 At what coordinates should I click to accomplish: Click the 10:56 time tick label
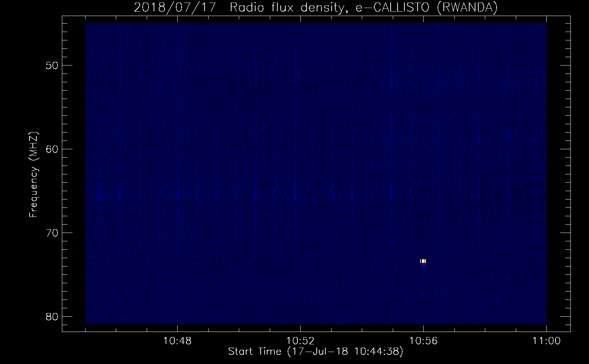pos(423,341)
